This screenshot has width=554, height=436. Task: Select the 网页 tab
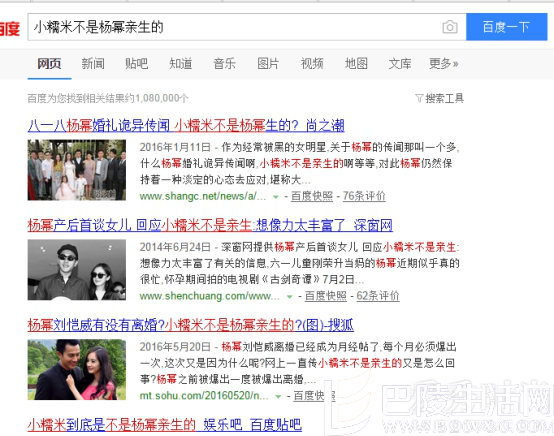tap(49, 64)
